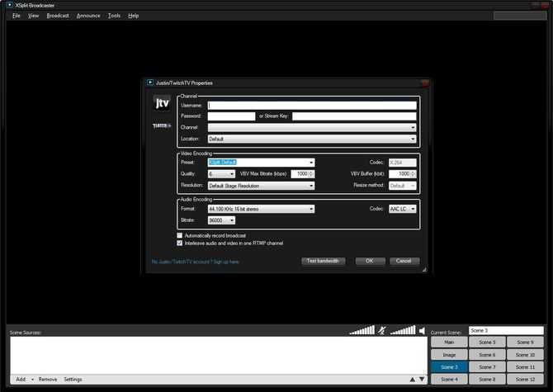
Task: Expand the video Preset dropdown
Action: pos(261,163)
